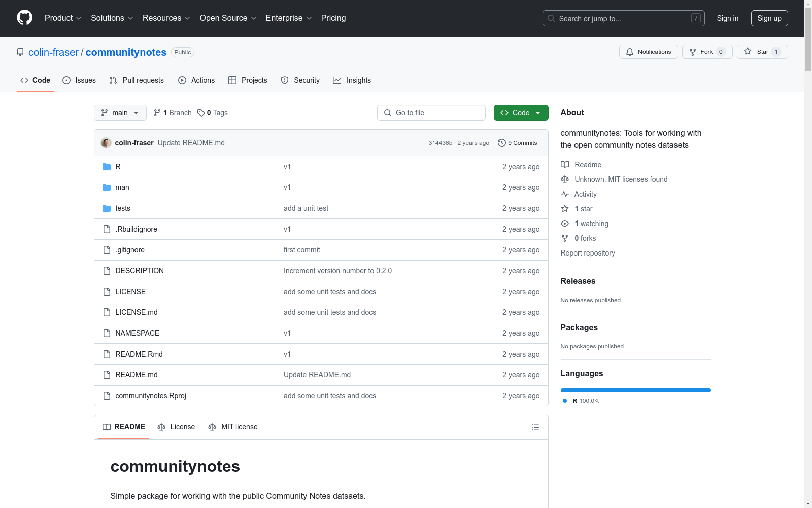This screenshot has width=812, height=508.
Task: Expand the Resources menu
Action: [166, 18]
